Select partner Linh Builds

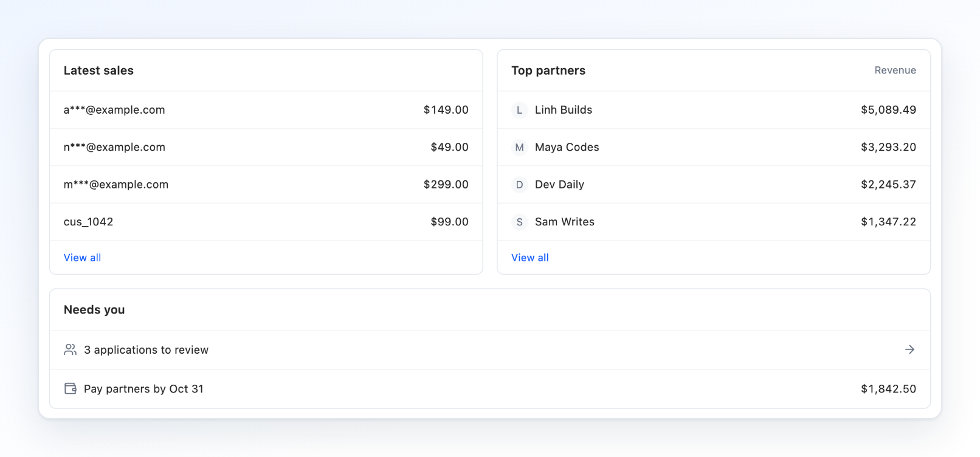pos(714,110)
